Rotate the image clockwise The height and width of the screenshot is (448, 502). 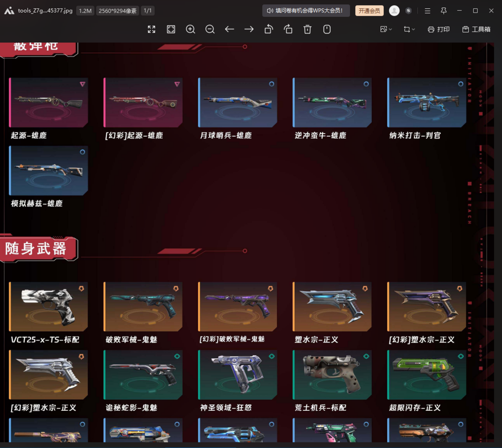pyautogui.click(x=288, y=29)
